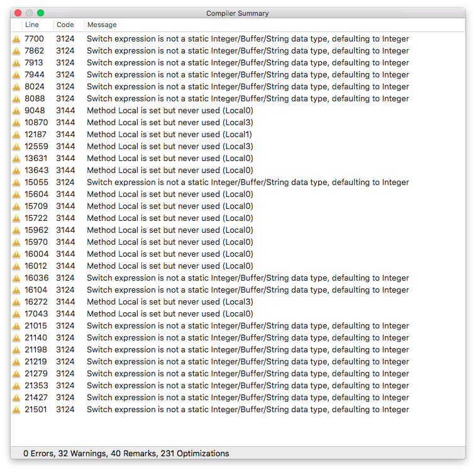476x472 pixels.
Task: Click the warning triangle for line 12187
Action: pyautogui.click(x=16, y=135)
